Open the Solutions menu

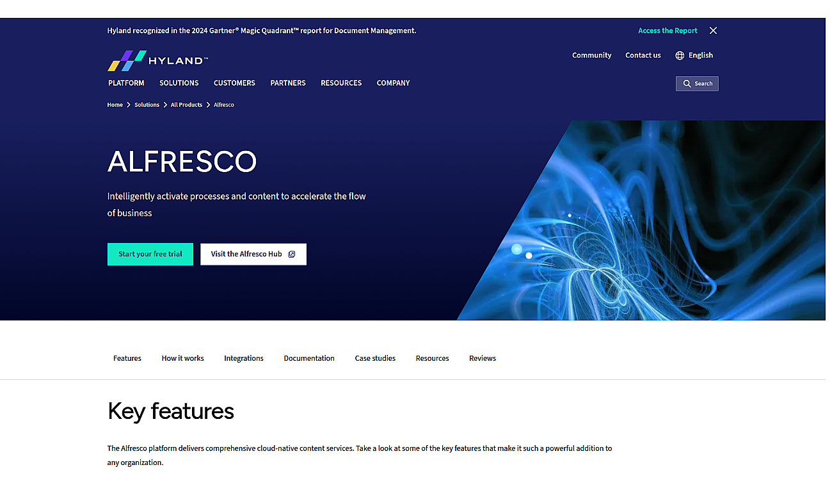click(x=179, y=83)
